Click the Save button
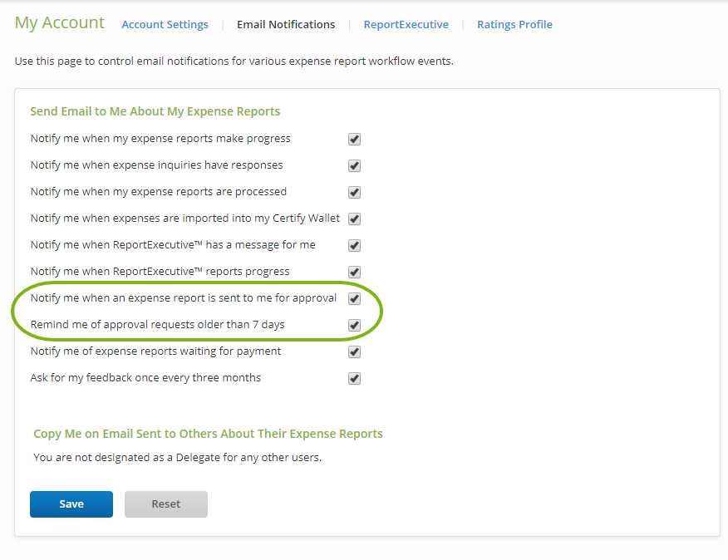728x560 pixels. [71, 504]
